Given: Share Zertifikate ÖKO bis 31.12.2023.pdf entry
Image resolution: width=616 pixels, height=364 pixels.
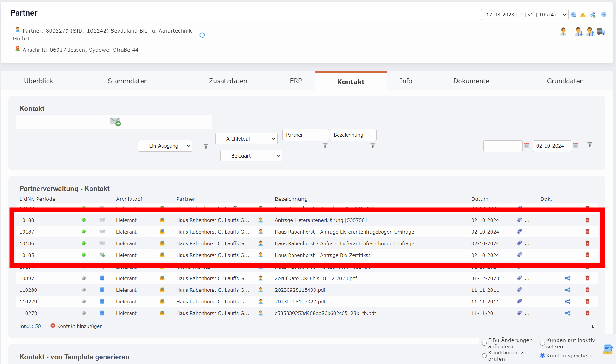Looking at the screenshot, I should [x=567, y=278].
